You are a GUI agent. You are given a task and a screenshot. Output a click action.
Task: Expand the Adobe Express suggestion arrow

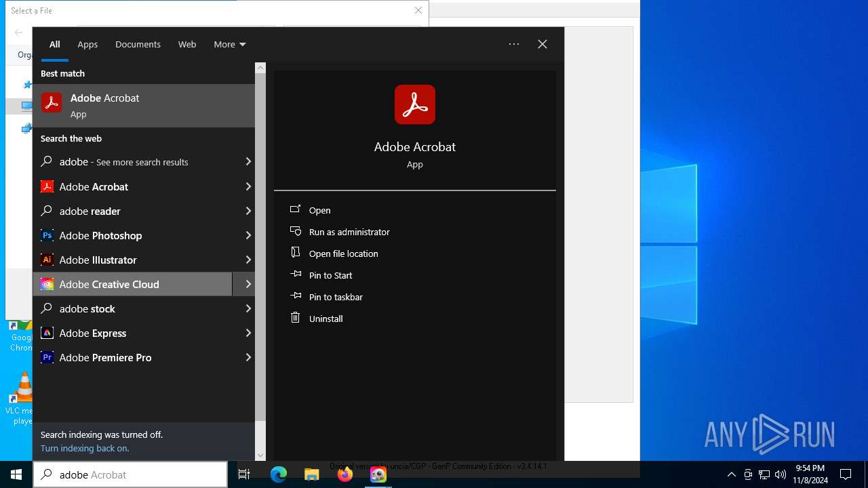[x=248, y=333]
